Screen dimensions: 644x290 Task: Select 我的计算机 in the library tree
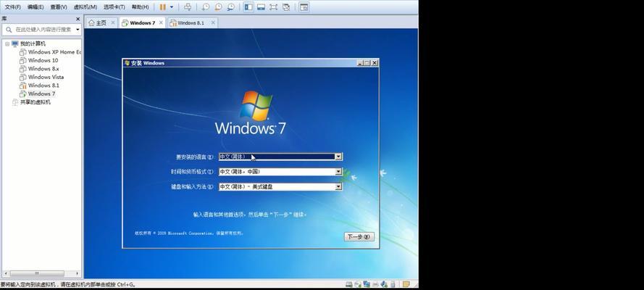33,43
